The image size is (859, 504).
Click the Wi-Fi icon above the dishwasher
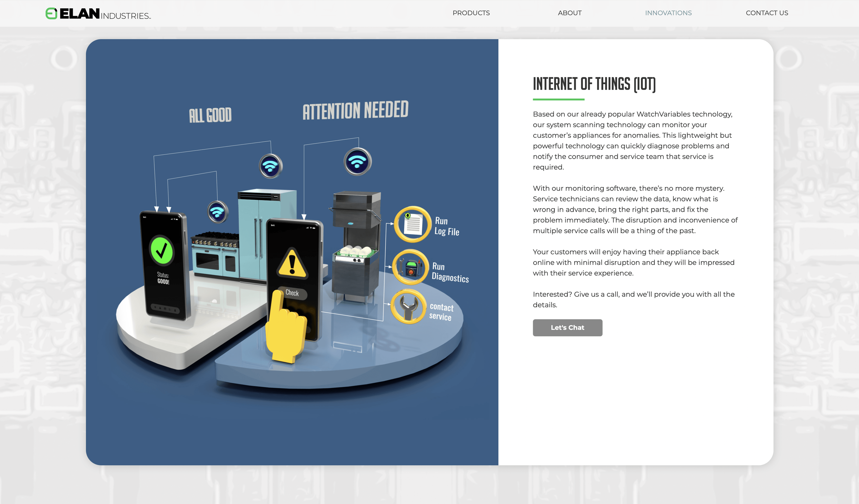tap(357, 162)
